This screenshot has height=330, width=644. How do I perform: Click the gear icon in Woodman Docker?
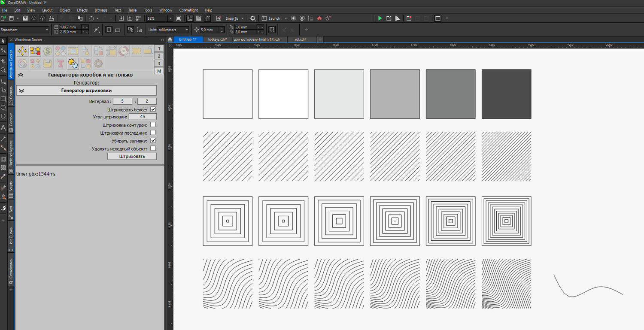(x=98, y=64)
